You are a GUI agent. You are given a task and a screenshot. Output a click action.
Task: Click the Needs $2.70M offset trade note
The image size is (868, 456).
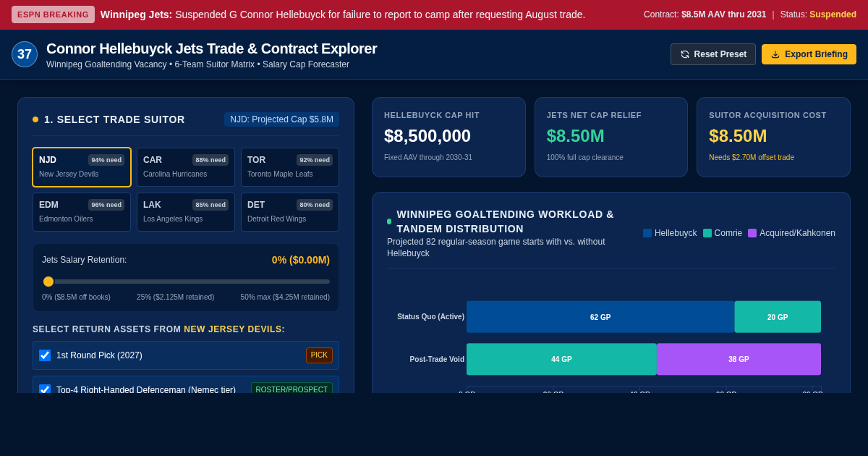752,158
